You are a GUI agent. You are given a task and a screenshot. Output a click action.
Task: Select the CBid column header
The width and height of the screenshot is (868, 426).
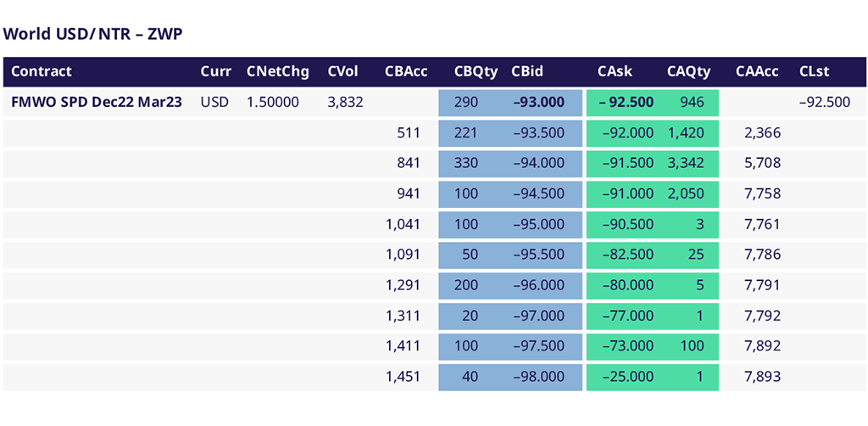click(527, 72)
